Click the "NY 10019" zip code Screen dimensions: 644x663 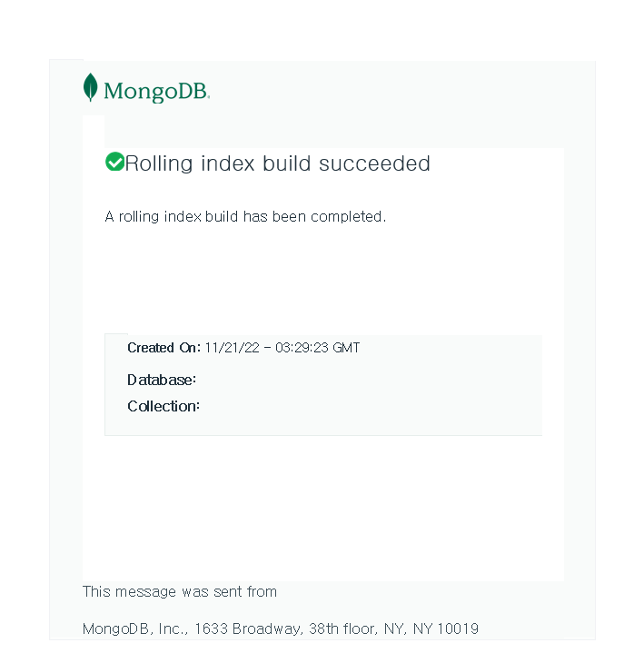(446, 628)
